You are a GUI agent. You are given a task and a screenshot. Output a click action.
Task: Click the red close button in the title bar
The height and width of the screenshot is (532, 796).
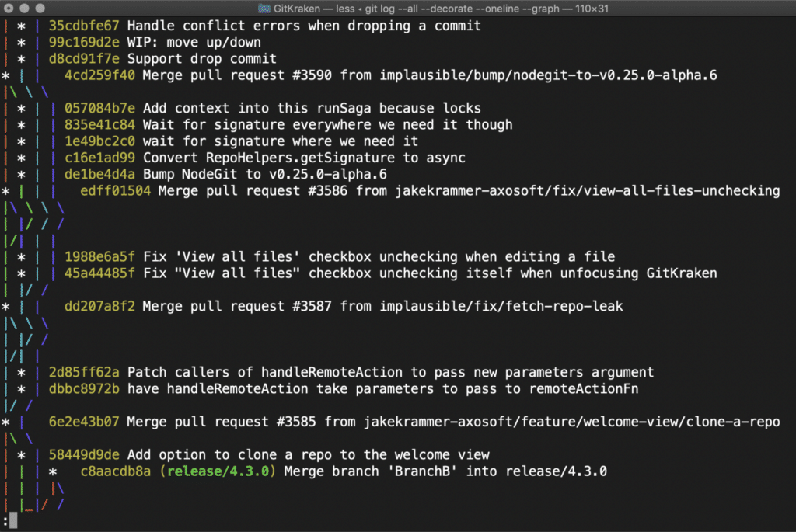pyautogui.click(x=10, y=9)
